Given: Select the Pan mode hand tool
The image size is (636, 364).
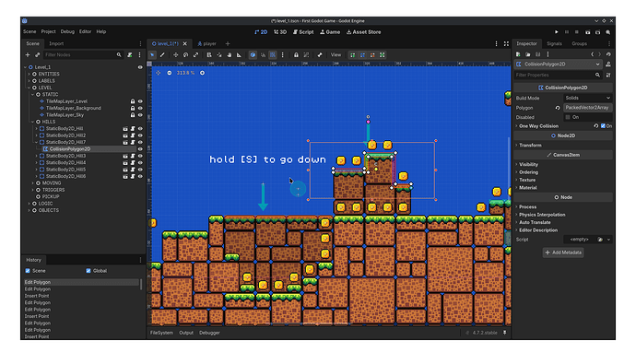Looking at the screenshot, I should tap(230, 54).
